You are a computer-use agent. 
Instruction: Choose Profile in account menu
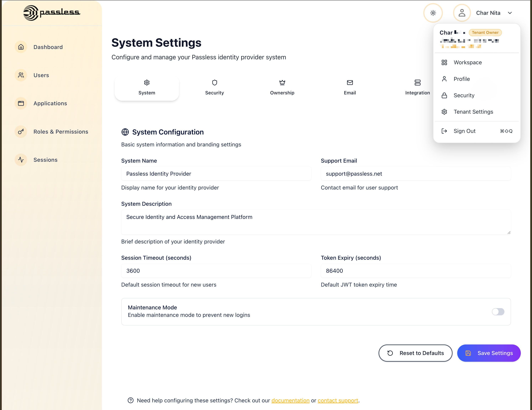(x=477, y=79)
